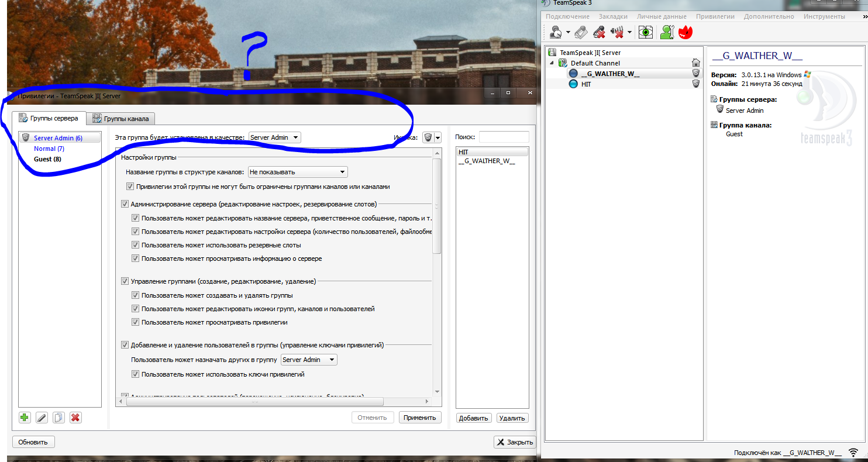Select the Normal (7) group
The height and width of the screenshot is (462, 868).
click(x=60, y=149)
